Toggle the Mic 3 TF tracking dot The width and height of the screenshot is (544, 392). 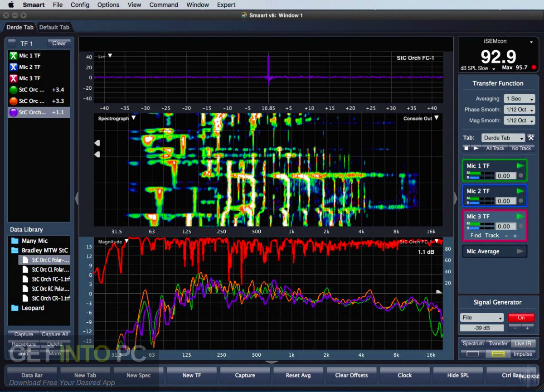(521, 226)
